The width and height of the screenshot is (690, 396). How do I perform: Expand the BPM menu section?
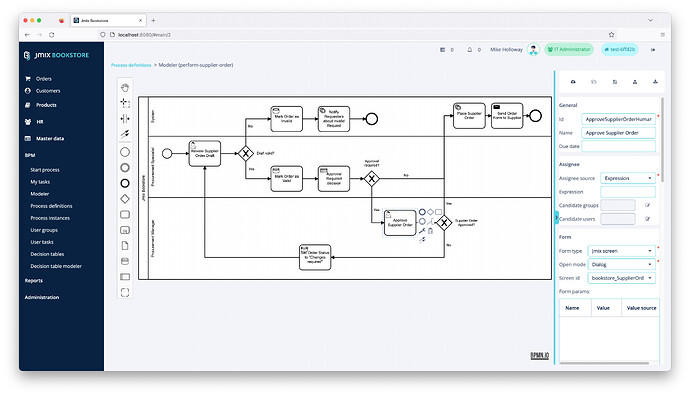30,155
